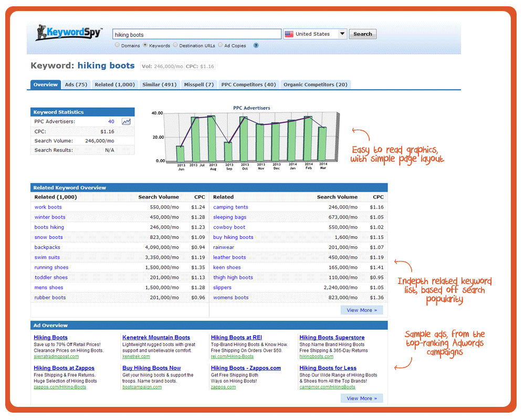This screenshot has width=525, height=420.
Task: Open the United States country dropdown
Action: click(x=342, y=34)
